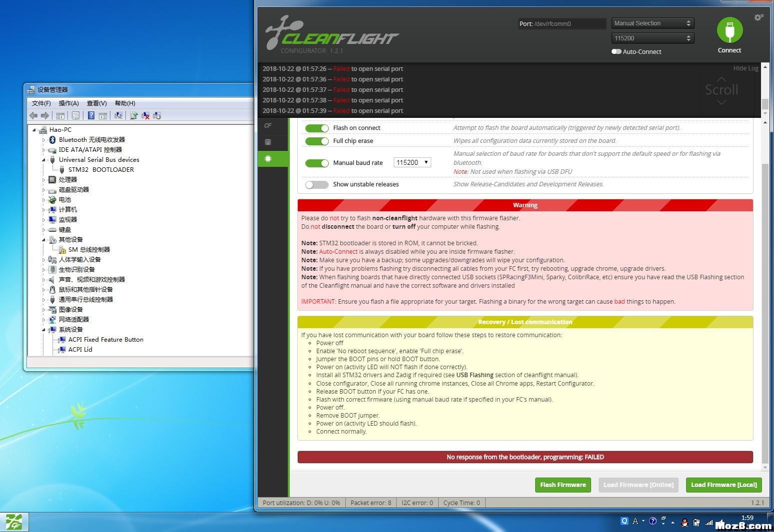This screenshot has width=774, height=532.
Task: Open 操作(A) menu
Action: (68, 103)
